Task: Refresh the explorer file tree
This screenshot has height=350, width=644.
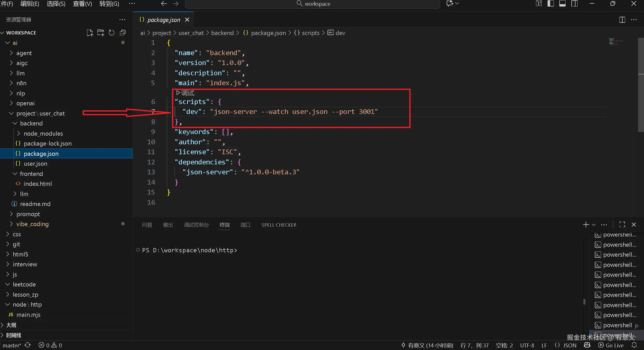Action: click(112, 33)
